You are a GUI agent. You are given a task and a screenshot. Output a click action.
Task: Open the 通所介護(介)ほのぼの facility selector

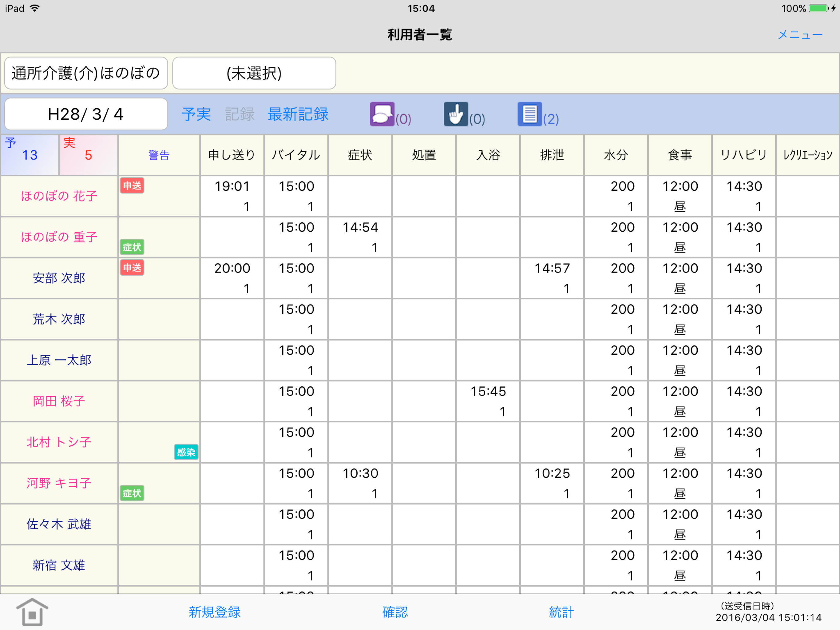[86, 73]
